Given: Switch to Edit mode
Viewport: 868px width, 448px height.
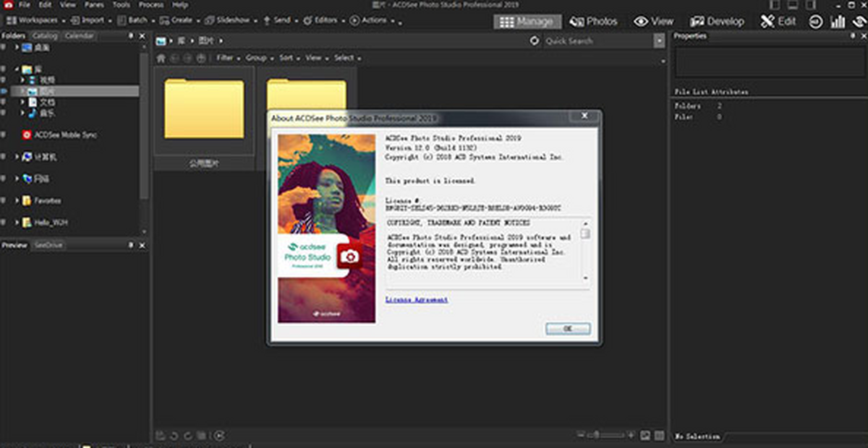Looking at the screenshot, I should click(x=778, y=22).
